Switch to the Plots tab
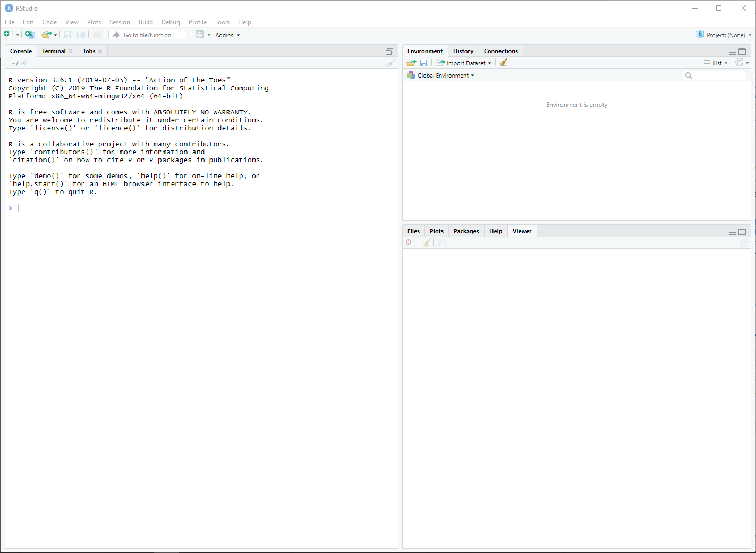Image resolution: width=756 pixels, height=553 pixels. [x=437, y=231]
